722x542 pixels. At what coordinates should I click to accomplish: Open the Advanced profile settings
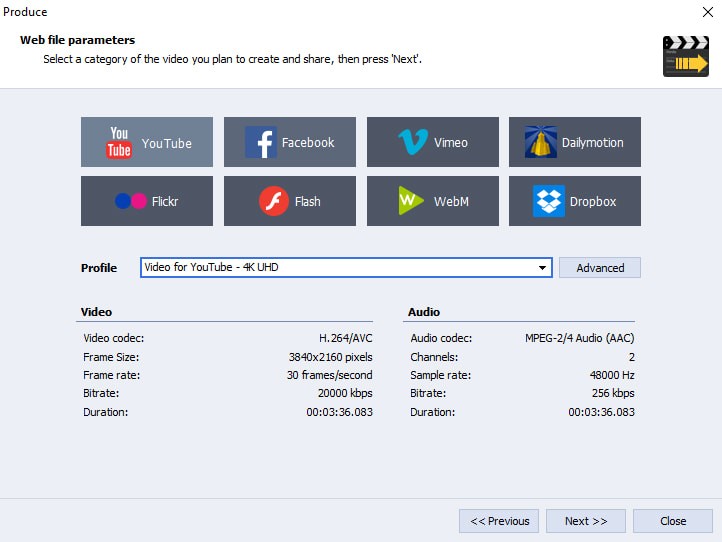600,268
